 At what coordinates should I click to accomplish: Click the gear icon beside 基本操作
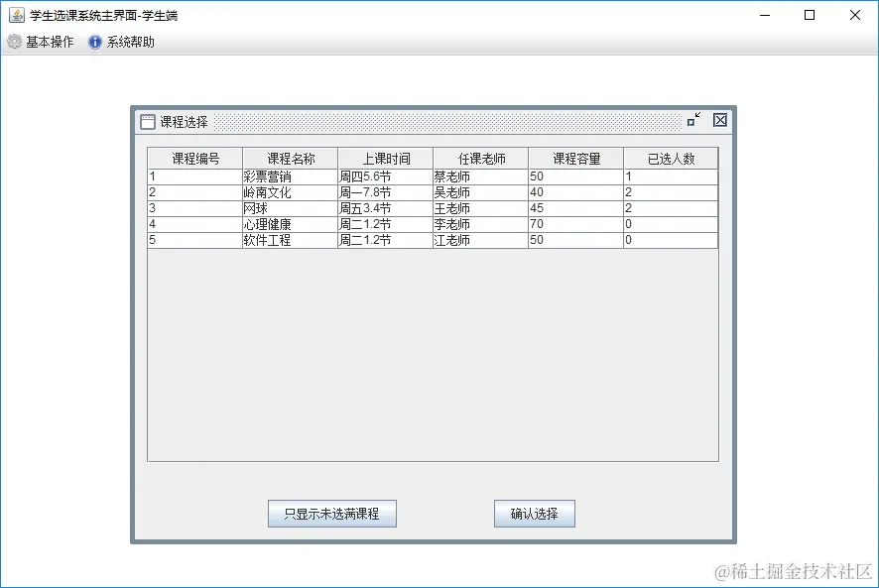click(14, 43)
